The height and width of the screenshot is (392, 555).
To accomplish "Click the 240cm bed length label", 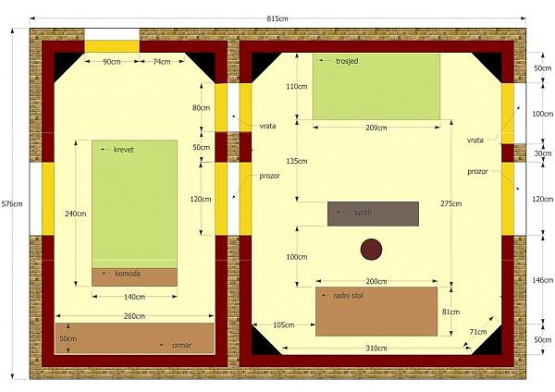I will 75,214.
